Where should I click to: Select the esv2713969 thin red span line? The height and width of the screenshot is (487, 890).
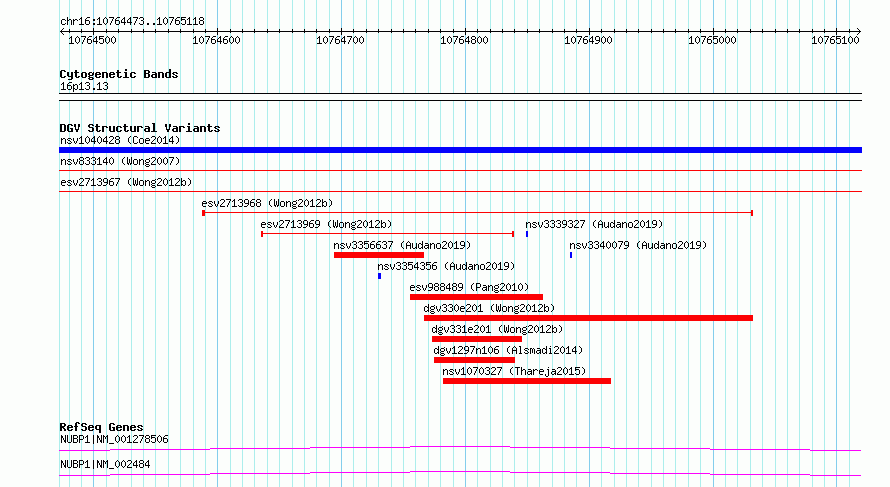tap(388, 234)
